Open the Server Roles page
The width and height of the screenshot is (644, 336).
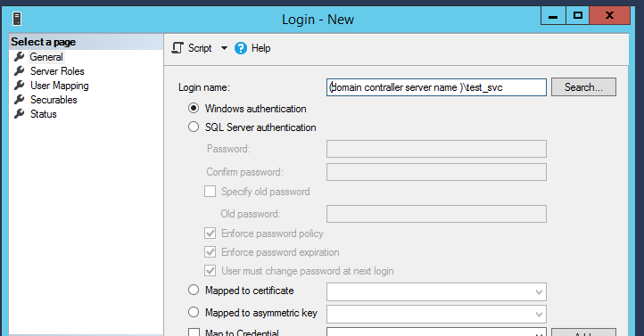click(x=57, y=71)
